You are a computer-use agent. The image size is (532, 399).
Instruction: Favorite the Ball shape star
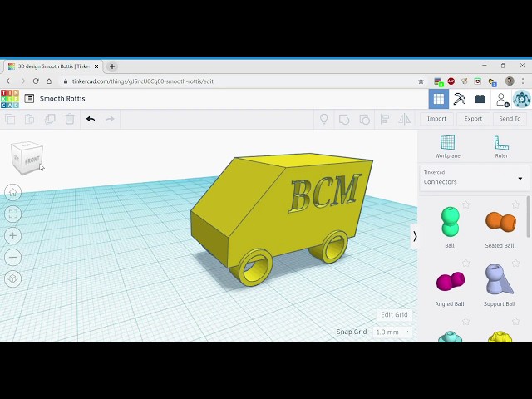pos(465,204)
